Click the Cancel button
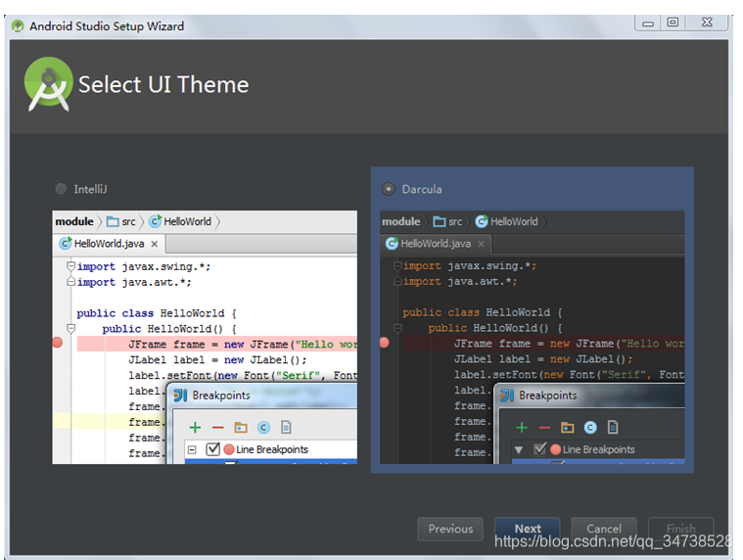The height and width of the screenshot is (560, 743). coord(604,529)
